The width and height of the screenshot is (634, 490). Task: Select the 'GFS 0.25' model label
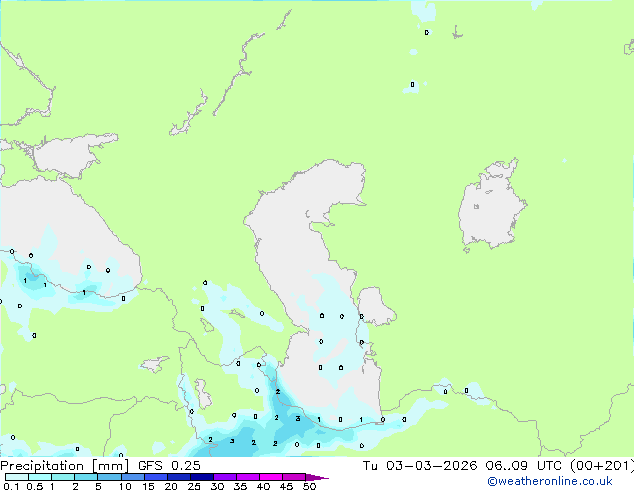click(x=169, y=466)
